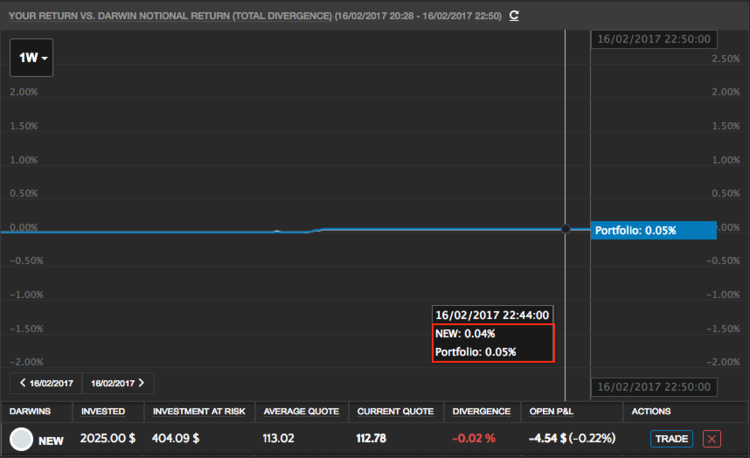The height and width of the screenshot is (458, 750).
Task: Click the AVERAGE QUOTE column header
Action: coord(301,411)
